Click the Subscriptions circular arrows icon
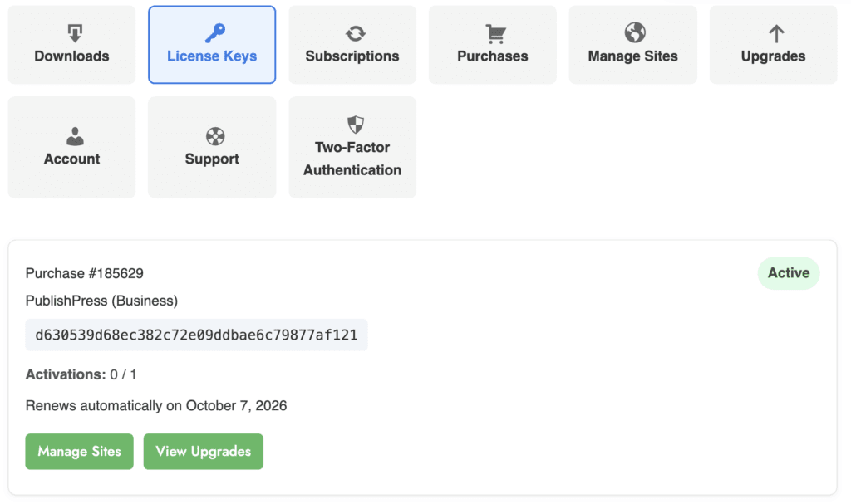Image resolution: width=851 pixels, height=504 pixels. [x=355, y=33]
